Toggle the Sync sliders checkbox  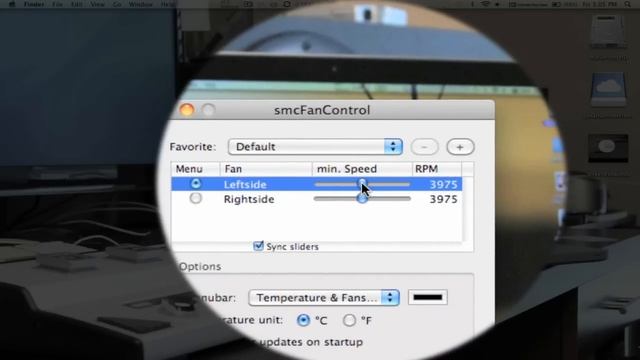[x=258, y=246]
